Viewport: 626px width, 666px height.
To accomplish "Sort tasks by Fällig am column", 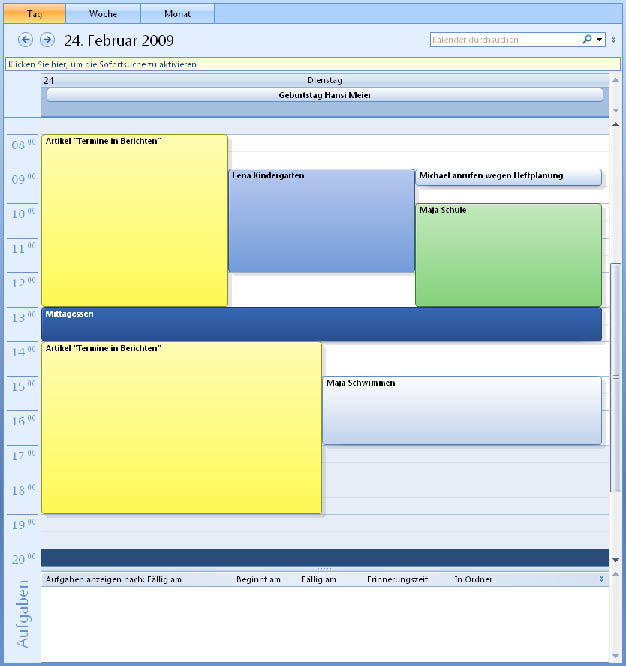I will 317,579.
